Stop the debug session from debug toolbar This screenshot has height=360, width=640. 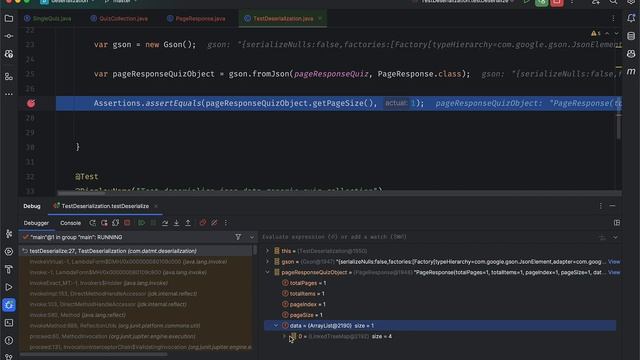click(127, 223)
